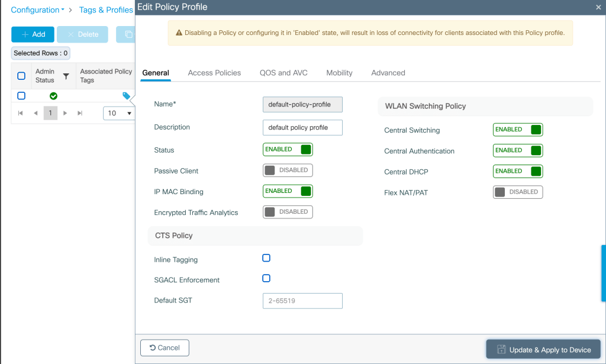Check the Inline Tagging checkbox
Viewport: 606px width, 364px height.
coord(266,258)
